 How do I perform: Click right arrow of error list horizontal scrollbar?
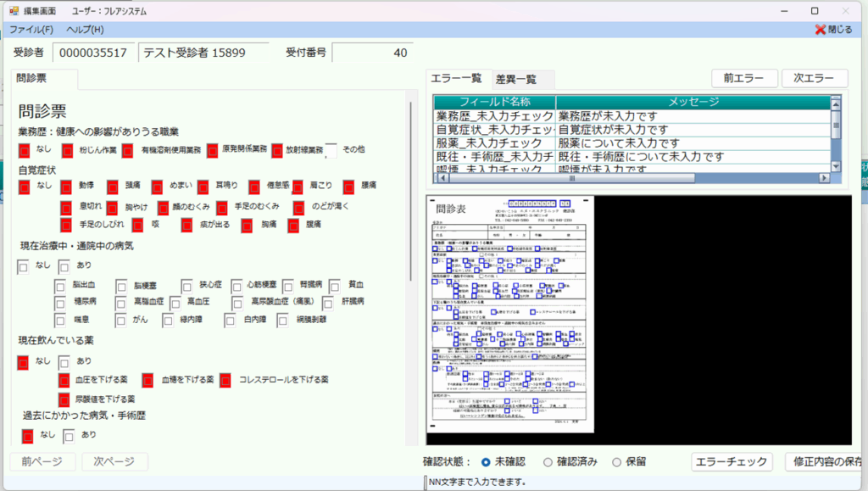pyautogui.click(x=826, y=179)
